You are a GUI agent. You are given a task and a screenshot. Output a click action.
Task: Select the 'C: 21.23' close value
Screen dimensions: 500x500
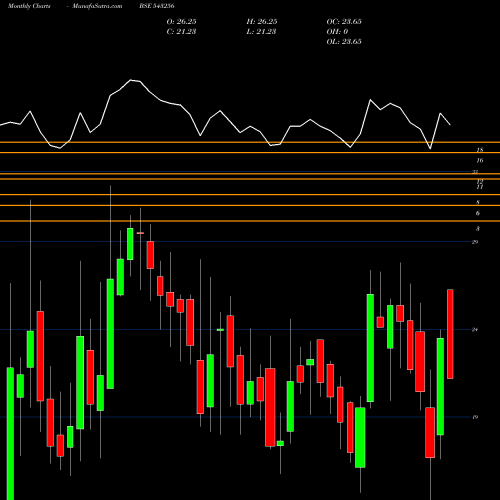181,31
